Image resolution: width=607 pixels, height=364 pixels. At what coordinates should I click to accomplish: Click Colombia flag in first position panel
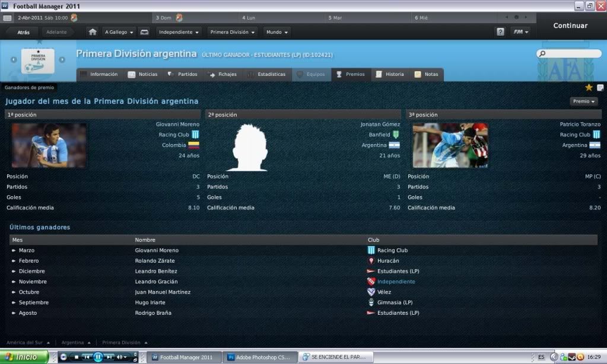(x=193, y=145)
